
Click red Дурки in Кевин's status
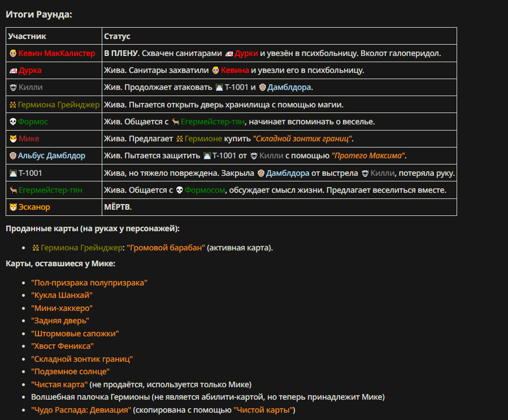coord(246,54)
